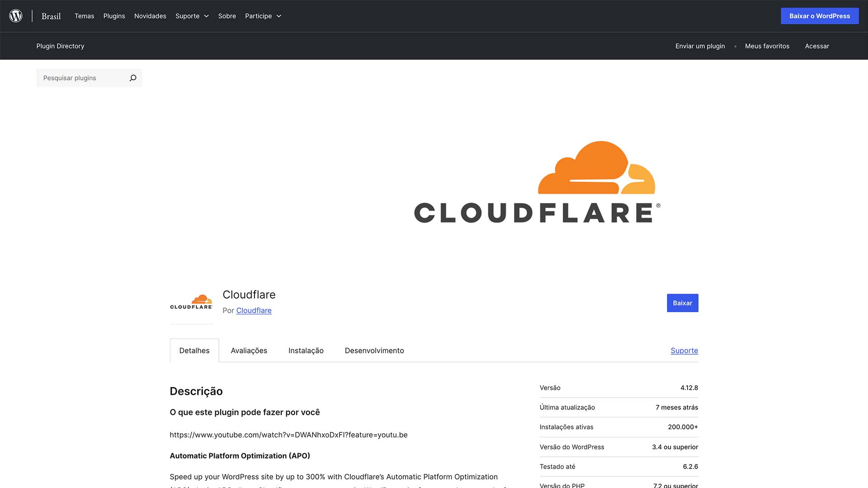The height and width of the screenshot is (488, 868).
Task: Click the large Cloudflare banner image
Action: coord(537,182)
